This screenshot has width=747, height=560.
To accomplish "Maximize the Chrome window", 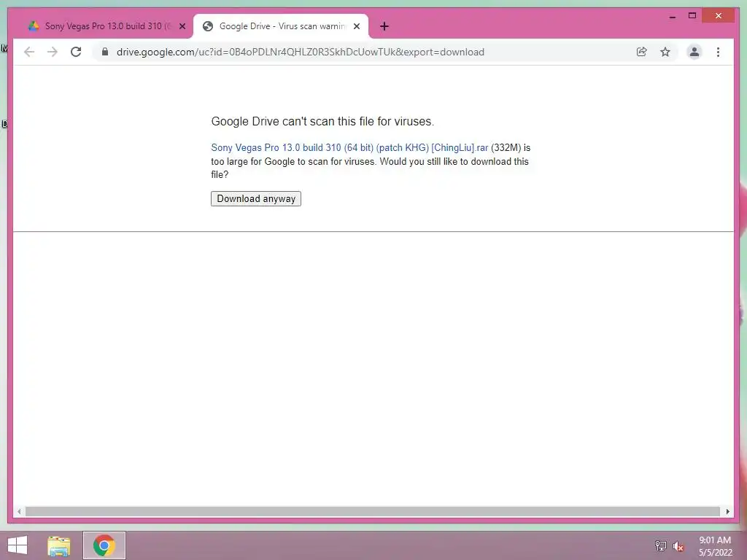I will [692, 16].
